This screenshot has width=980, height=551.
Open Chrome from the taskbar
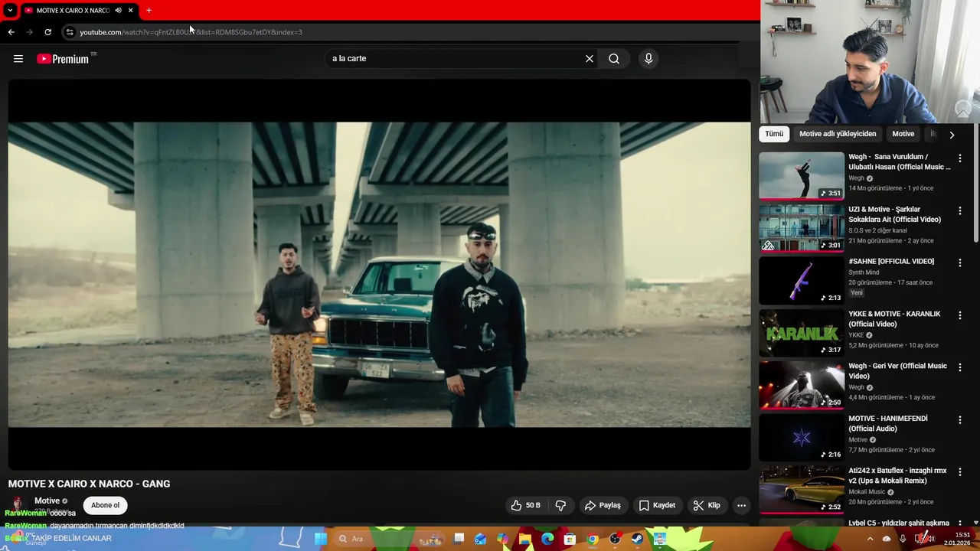593,539
